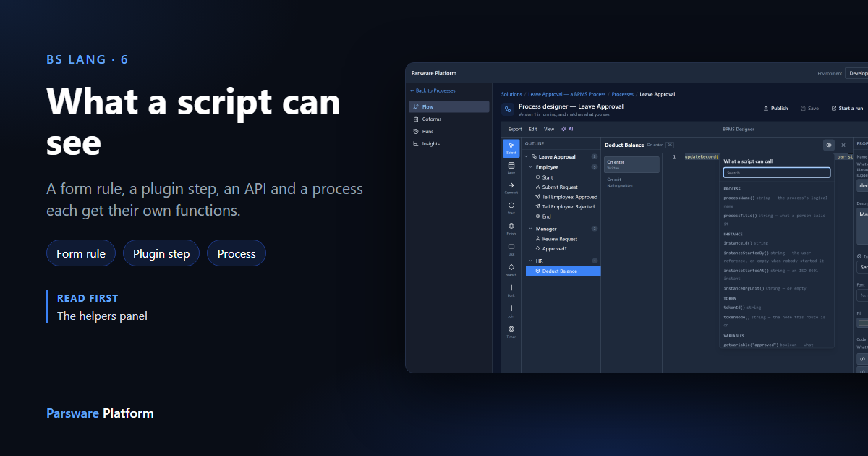Click tokenId() helper entry
Screen dimensions: 868x456
(742, 308)
